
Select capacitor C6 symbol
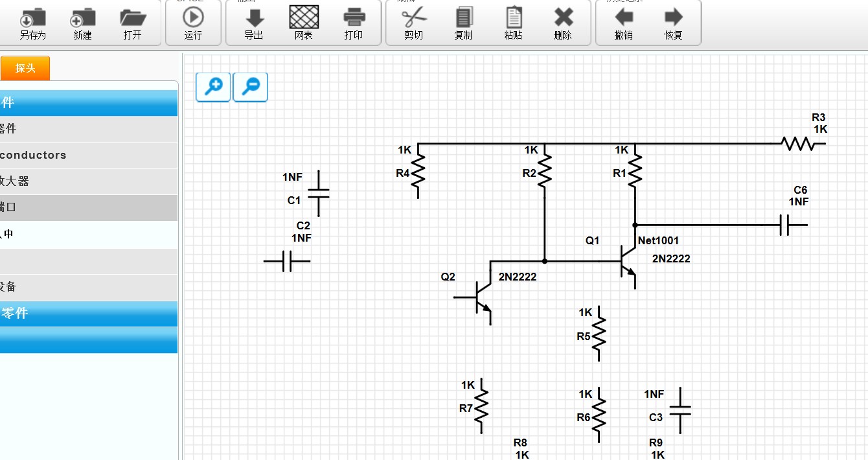[x=784, y=225]
